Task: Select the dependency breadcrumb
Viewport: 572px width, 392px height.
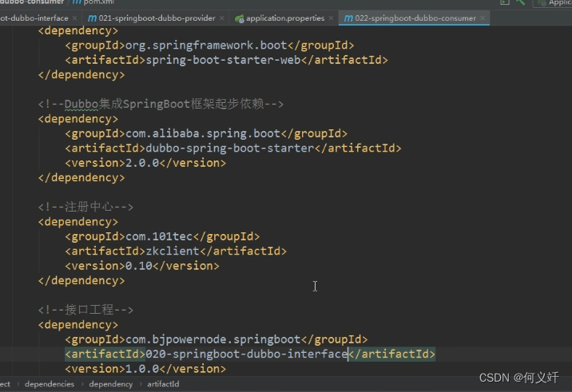Action: [x=111, y=384]
